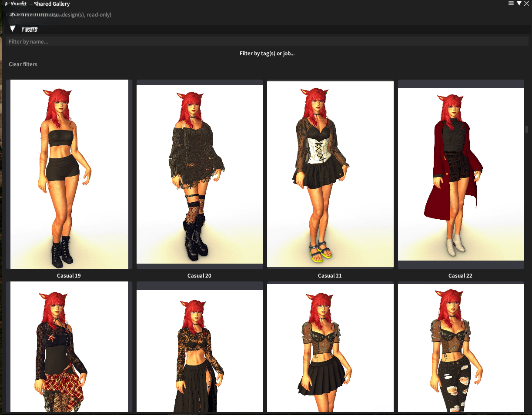This screenshot has height=415, width=532.
Task: Select the Casual 22 outfit thumbnail
Action: (461, 174)
